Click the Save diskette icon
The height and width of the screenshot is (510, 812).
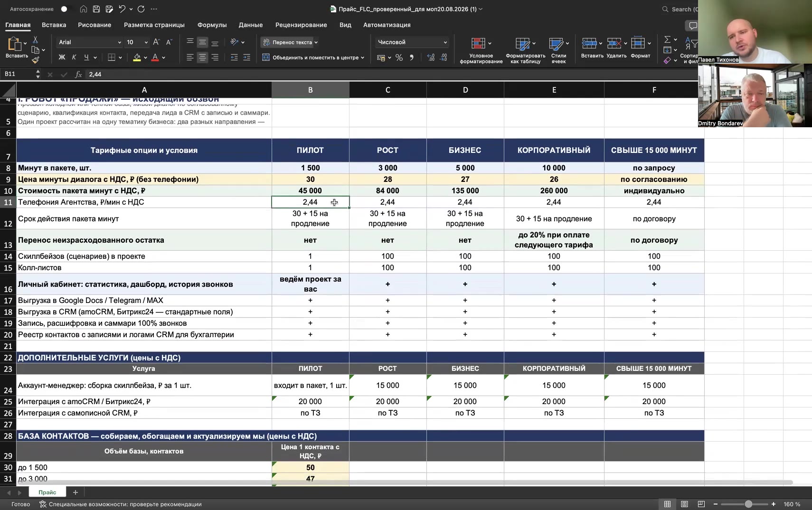[96, 9]
